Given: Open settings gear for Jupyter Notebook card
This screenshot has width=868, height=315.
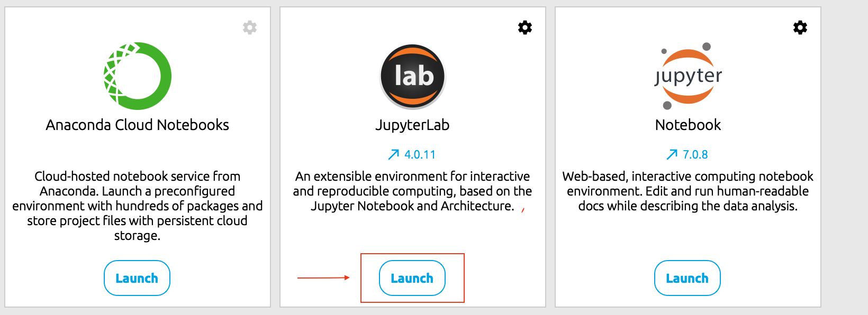Looking at the screenshot, I should click(x=800, y=27).
